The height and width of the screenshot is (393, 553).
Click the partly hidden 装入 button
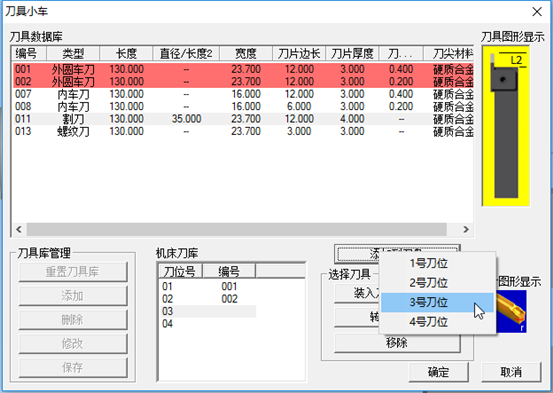pos(357,293)
